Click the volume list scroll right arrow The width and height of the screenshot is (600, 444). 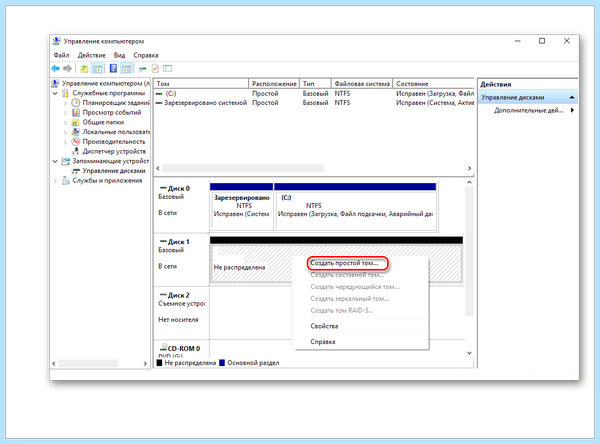[469, 168]
